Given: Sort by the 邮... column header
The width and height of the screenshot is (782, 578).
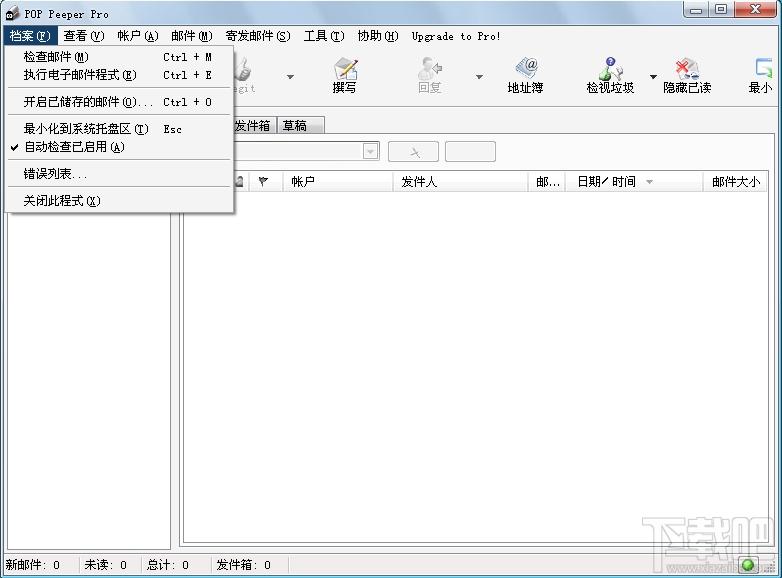Looking at the screenshot, I should coord(547,182).
